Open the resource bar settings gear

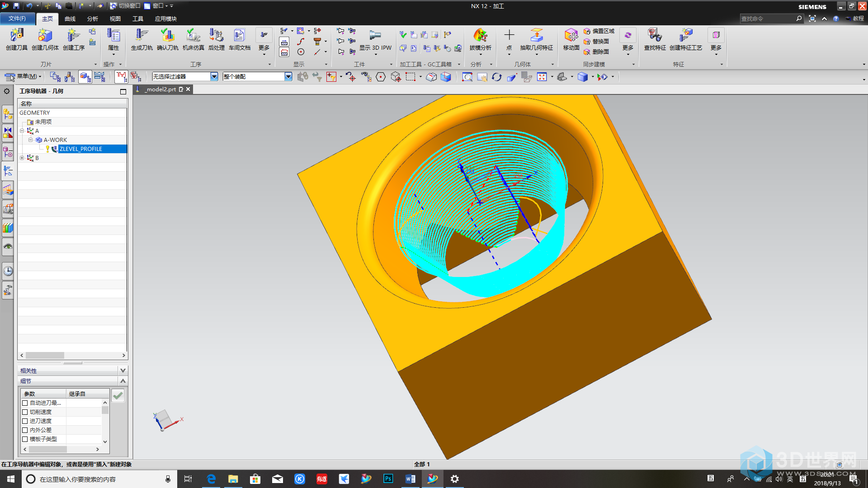click(x=7, y=91)
